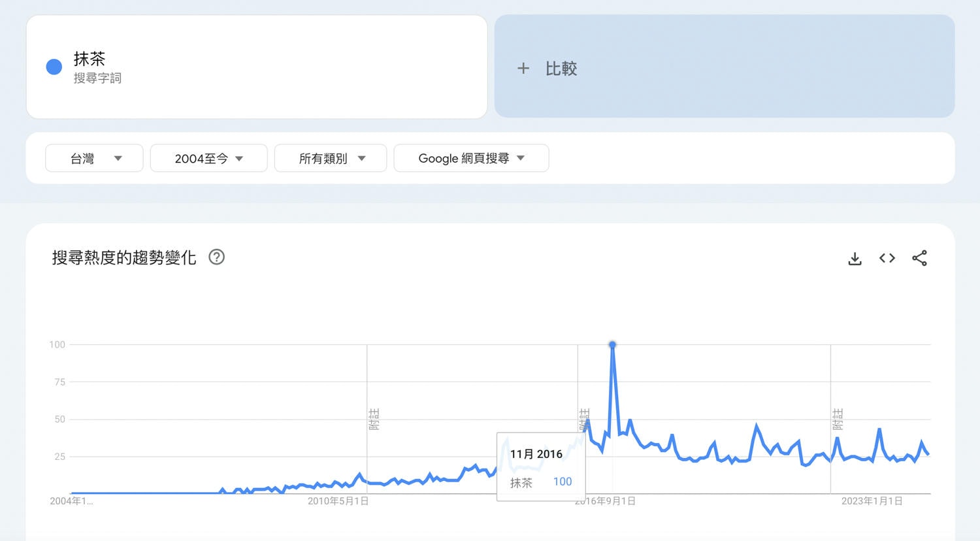Edit the 抹茶 search term card
Viewport: 980px width, 541px height.
tap(257, 67)
